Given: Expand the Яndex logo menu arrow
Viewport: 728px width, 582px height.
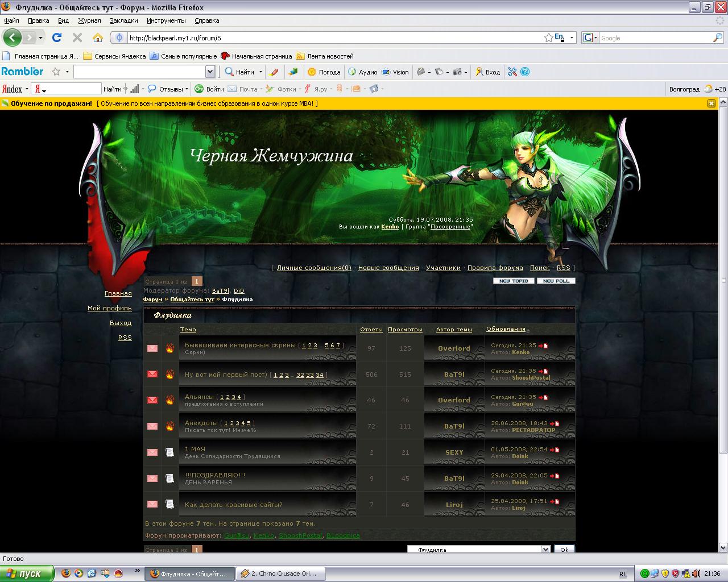Looking at the screenshot, I should (x=27, y=89).
